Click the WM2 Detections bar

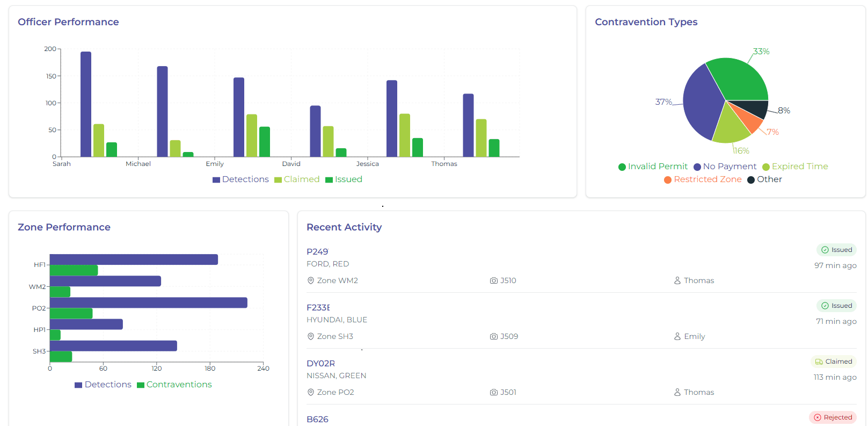click(x=105, y=281)
